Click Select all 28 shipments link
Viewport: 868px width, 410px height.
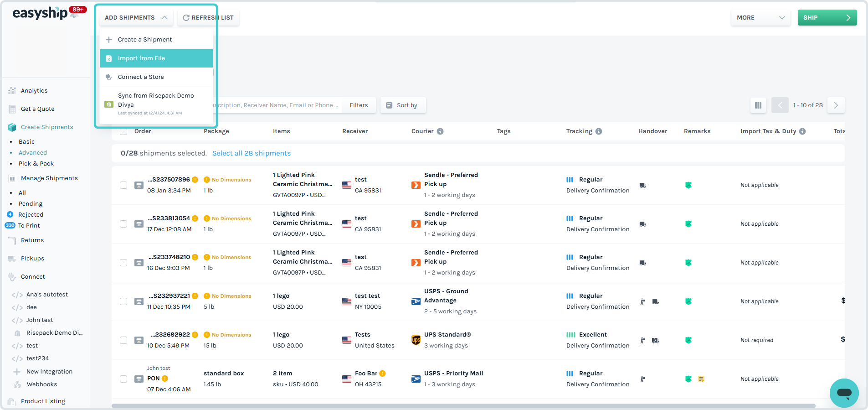[252, 153]
